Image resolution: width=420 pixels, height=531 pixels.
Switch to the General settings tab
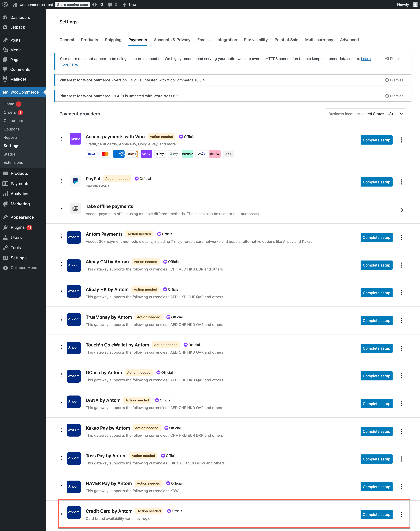pyautogui.click(x=67, y=40)
